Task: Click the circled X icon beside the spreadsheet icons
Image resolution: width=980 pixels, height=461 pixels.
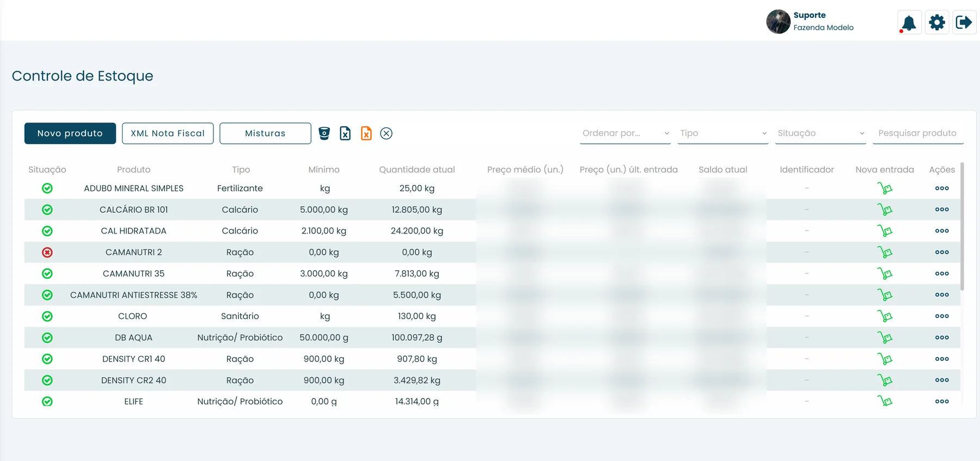Action: (387, 133)
